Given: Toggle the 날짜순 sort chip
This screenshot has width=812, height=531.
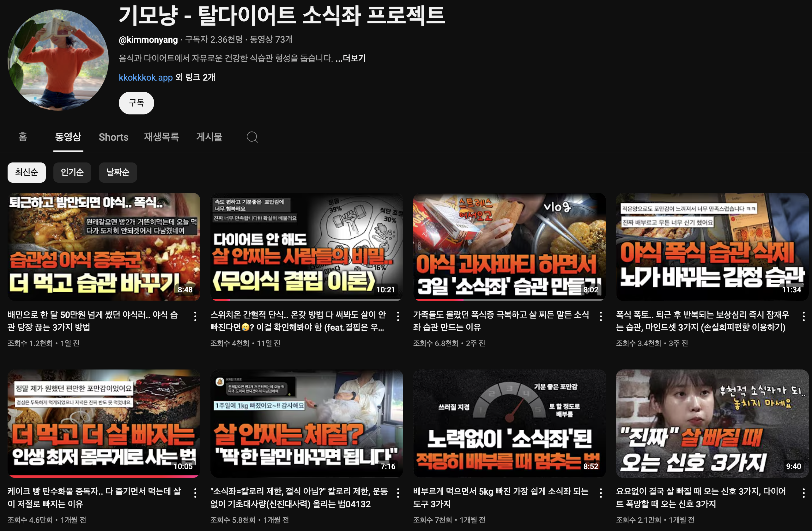Looking at the screenshot, I should (118, 172).
